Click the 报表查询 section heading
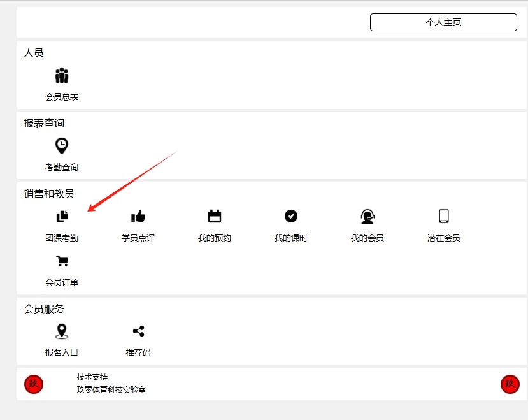Screen dimensions: 528x420 pyautogui.click(x=44, y=124)
